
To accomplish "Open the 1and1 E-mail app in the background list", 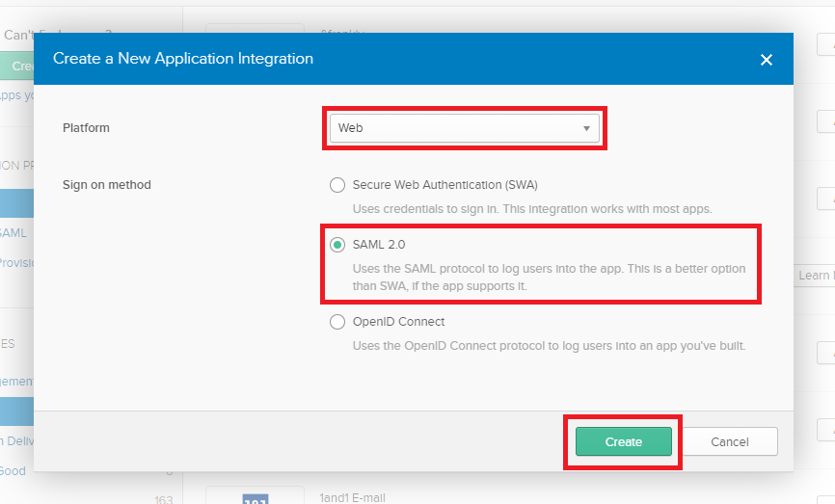I will pos(353,497).
